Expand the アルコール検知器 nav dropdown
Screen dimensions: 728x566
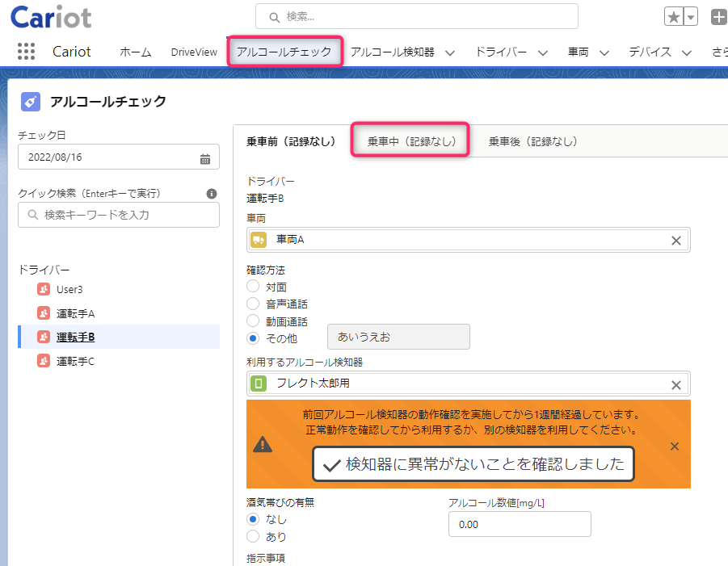[x=449, y=53]
